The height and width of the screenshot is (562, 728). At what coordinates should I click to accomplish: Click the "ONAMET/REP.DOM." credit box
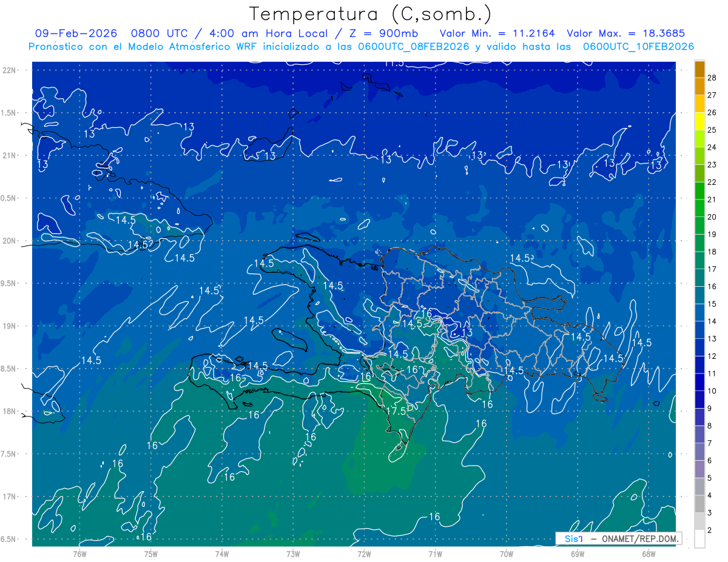click(618, 538)
